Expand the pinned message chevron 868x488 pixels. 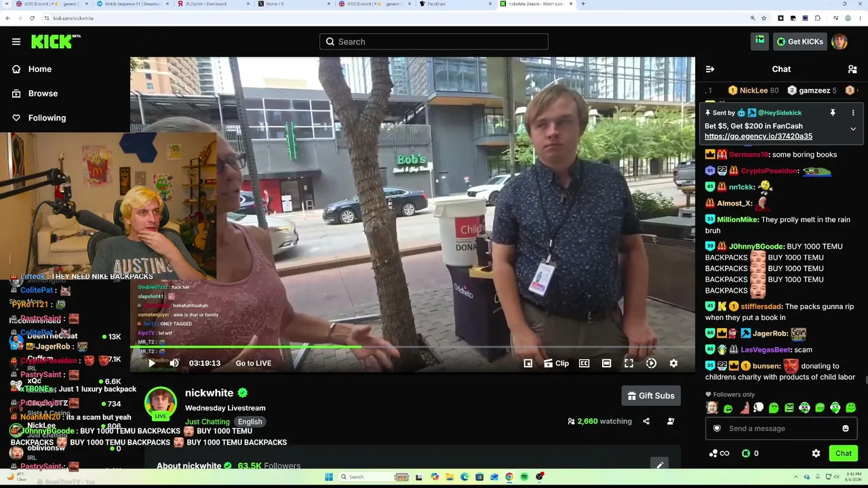click(853, 129)
